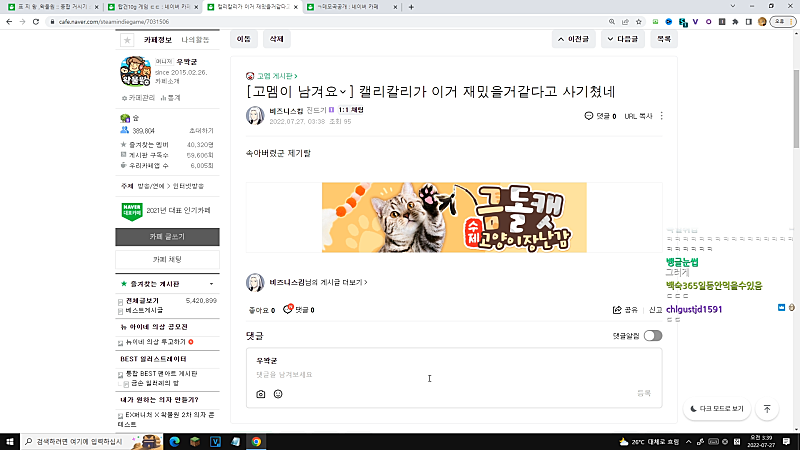The height and width of the screenshot is (450, 800).
Task: Close the active browser tab
Action: click(x=296, y=7)
